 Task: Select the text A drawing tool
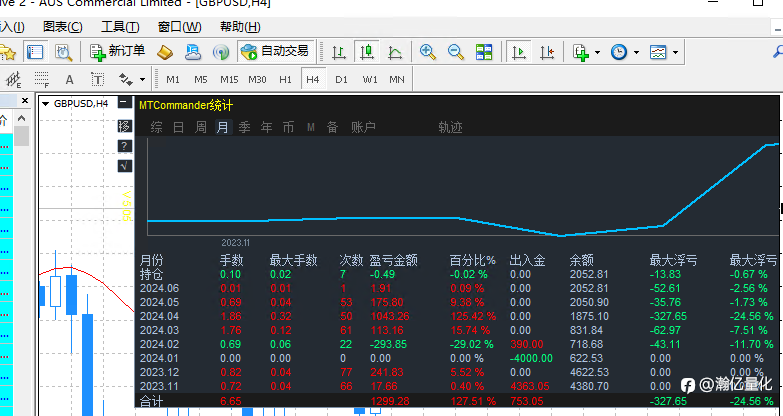(69, 79)
